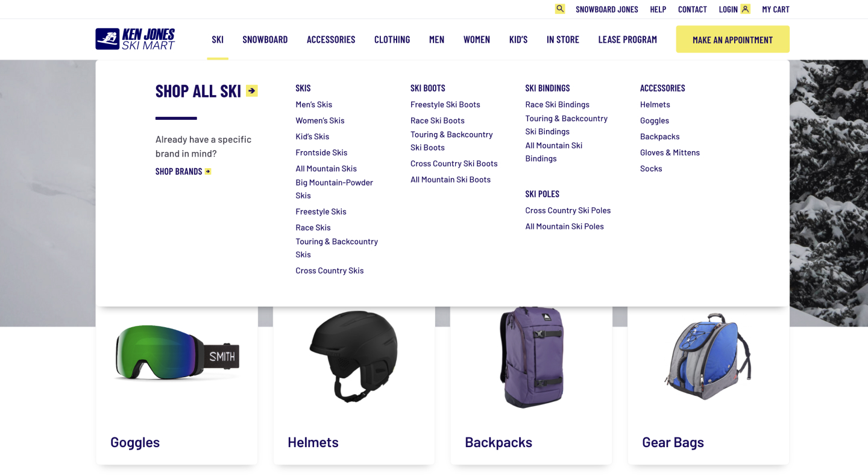Click the Make an Appointment button
Viewport: 868px width, 476px height.
tap(732, 39)
